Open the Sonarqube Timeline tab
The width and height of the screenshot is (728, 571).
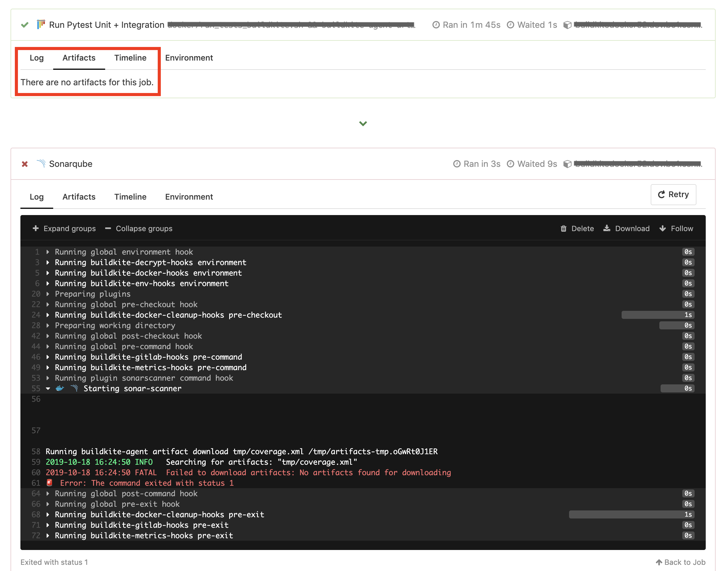pos(130,197)
